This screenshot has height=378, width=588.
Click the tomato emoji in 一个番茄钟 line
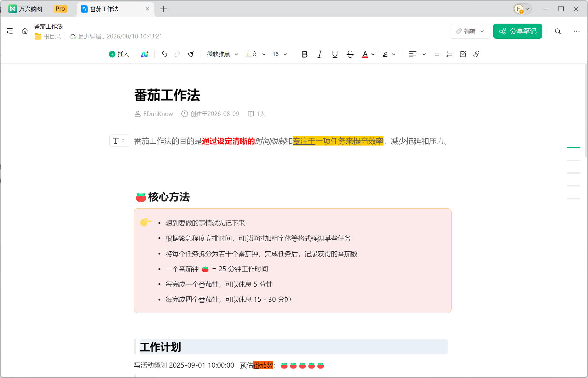tap(205, 269)
